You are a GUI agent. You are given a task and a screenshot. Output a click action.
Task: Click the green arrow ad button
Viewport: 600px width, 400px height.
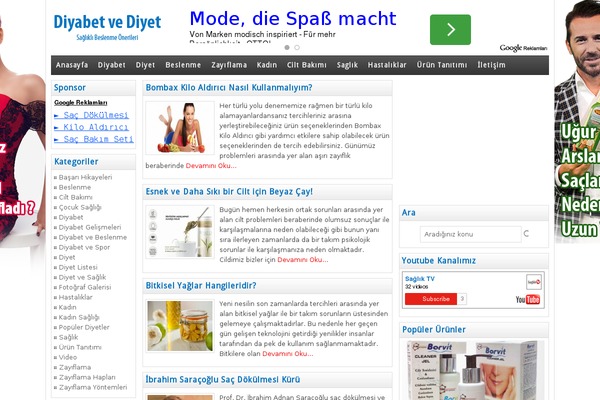pos(450,29)
